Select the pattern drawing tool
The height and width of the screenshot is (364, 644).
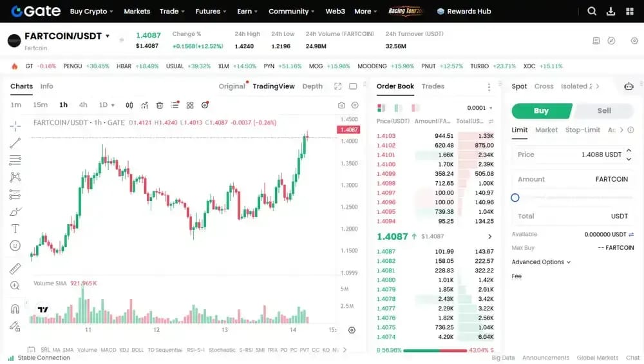point(15,177)
